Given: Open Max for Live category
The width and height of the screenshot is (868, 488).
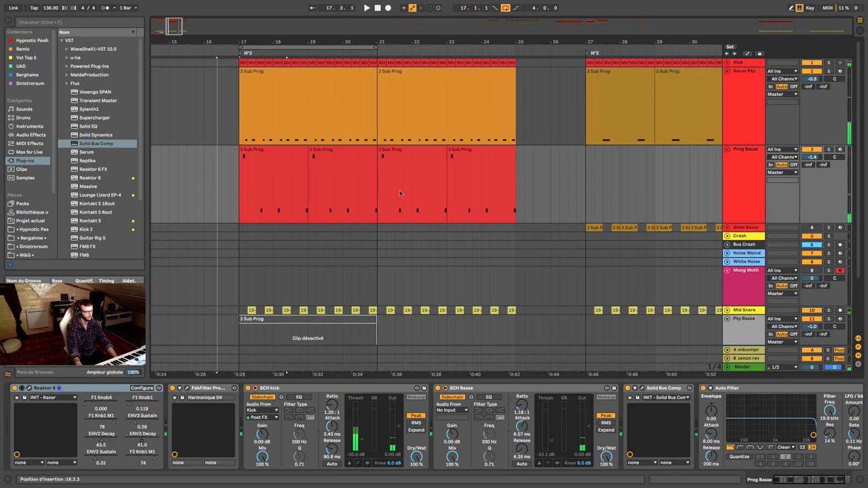Looking at the screenshot, I should pyautogui.click(x=29, y=152).
